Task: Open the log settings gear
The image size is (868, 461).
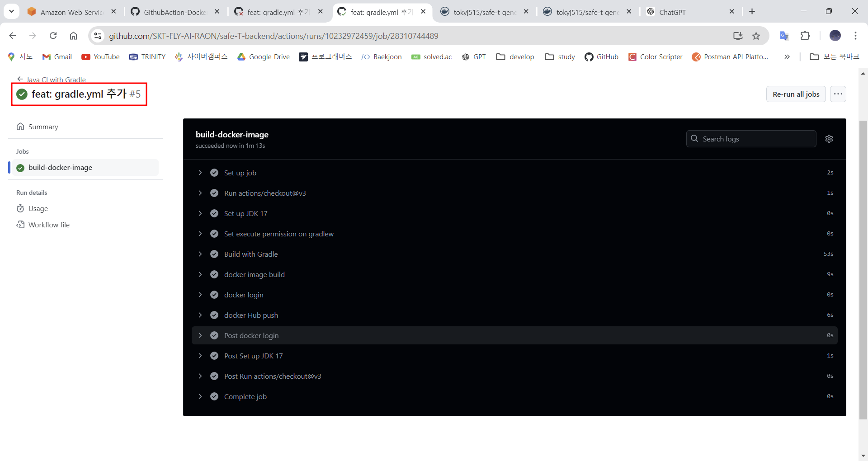Action: click(829, 139)
